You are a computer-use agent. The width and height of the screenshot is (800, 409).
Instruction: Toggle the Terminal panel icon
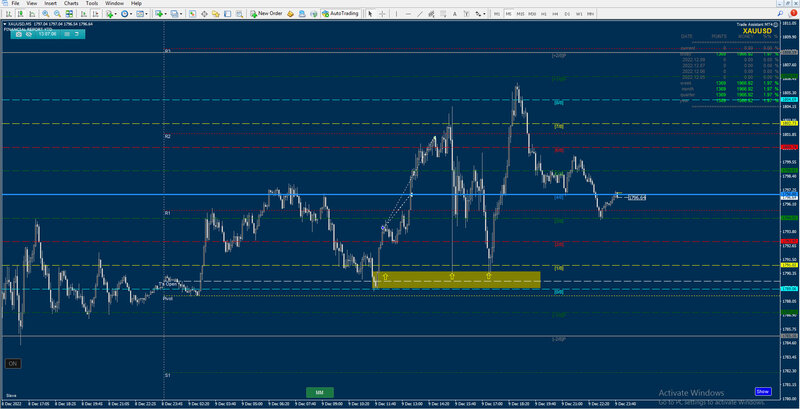(227, 14)
